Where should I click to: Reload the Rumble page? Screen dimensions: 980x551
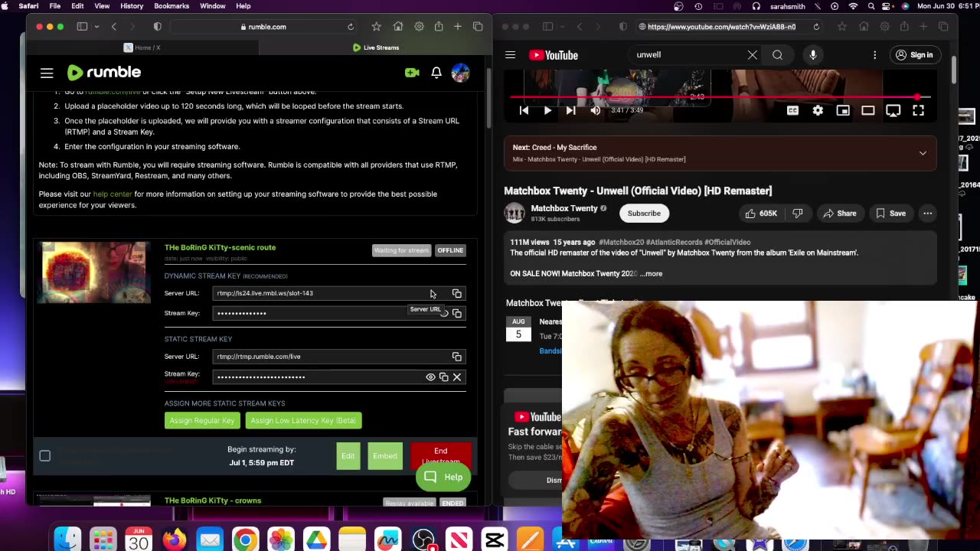[x=351, y=27]
